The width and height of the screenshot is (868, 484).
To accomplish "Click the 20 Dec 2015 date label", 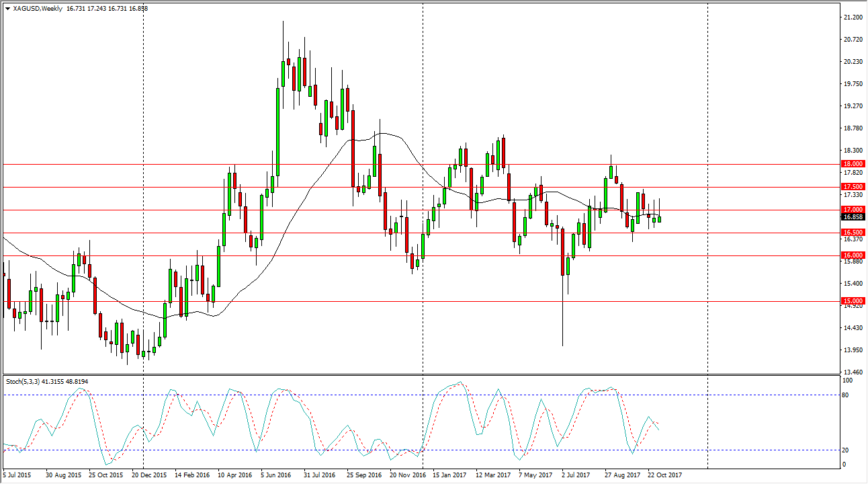I will coord(150,475).
